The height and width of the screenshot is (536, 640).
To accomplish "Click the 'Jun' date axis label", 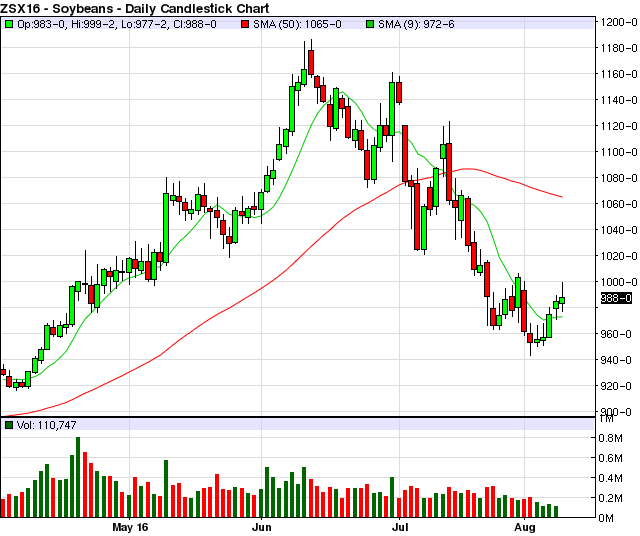I will [x=262, y=527].
